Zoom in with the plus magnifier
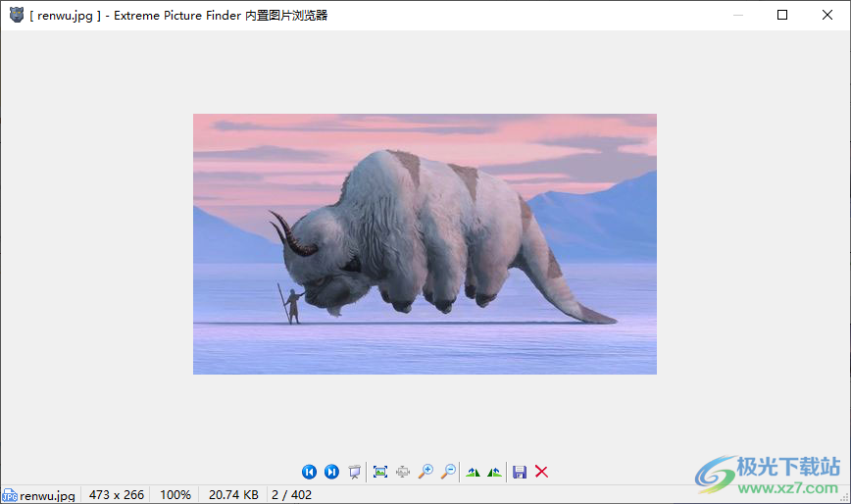The image size is (851, 504). 425,472
